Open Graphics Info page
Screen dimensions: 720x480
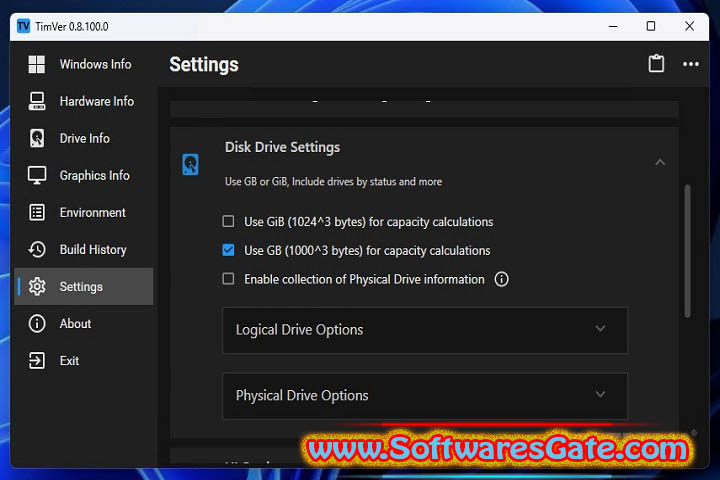pos(95,175)
